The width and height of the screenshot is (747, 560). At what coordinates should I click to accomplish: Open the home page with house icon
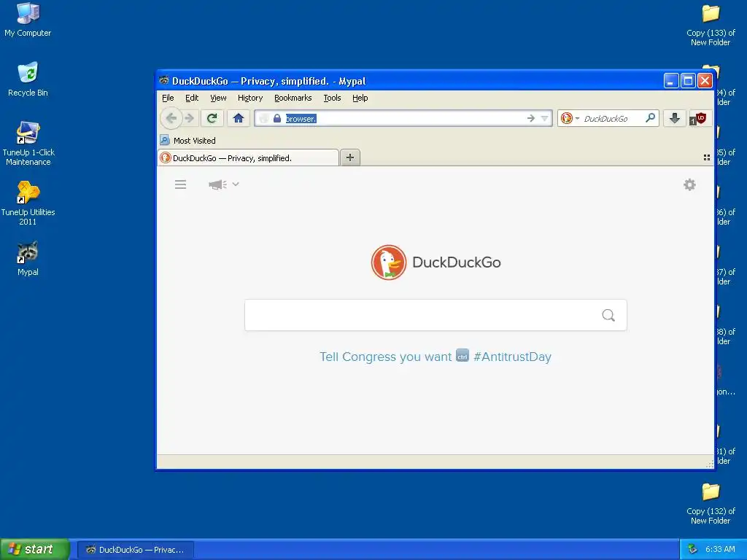click(239, 118)
